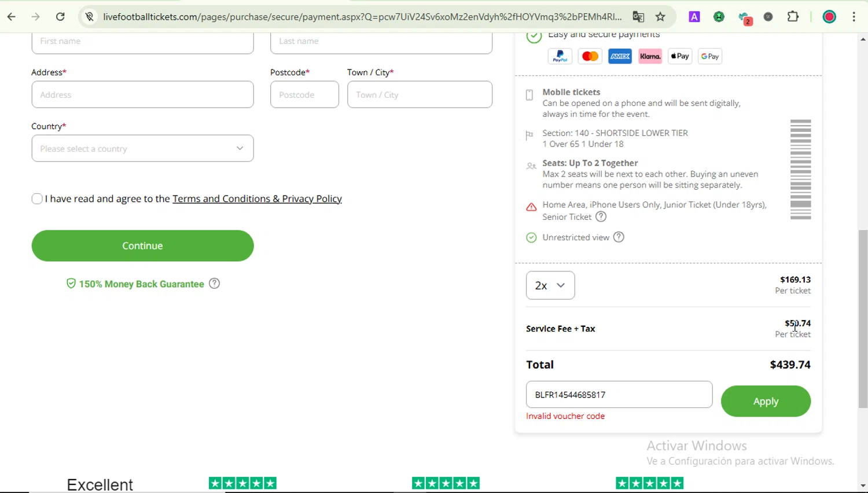The width and height of the screenshot is (868, 493).
Task: Click the section flag icon
Action: point(529,137)
